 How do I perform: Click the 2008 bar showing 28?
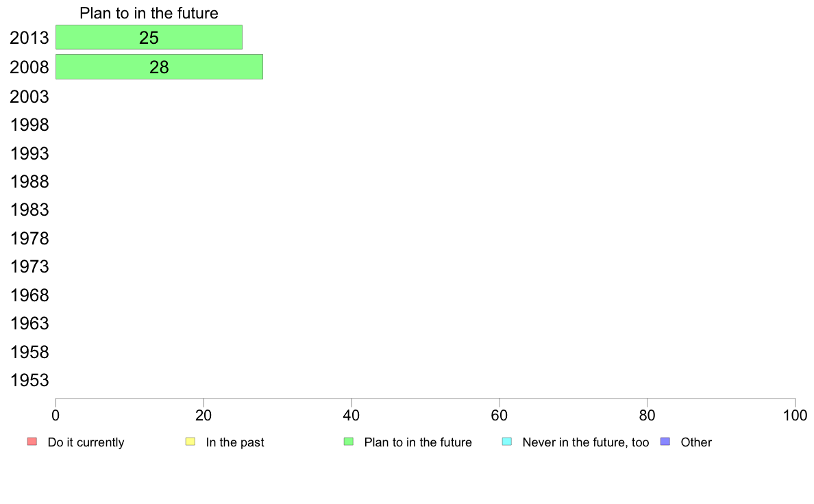(x=160, y=67)
